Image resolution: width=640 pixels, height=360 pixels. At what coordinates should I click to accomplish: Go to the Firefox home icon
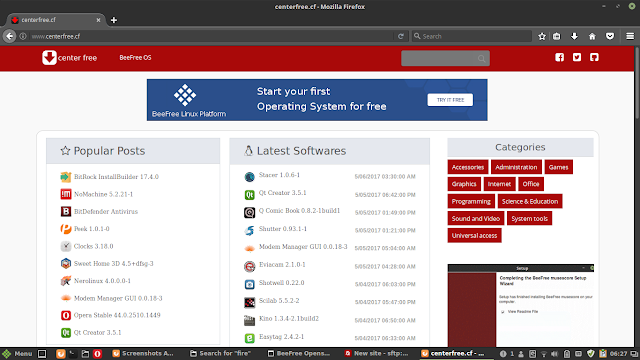(x=592, y=36)
